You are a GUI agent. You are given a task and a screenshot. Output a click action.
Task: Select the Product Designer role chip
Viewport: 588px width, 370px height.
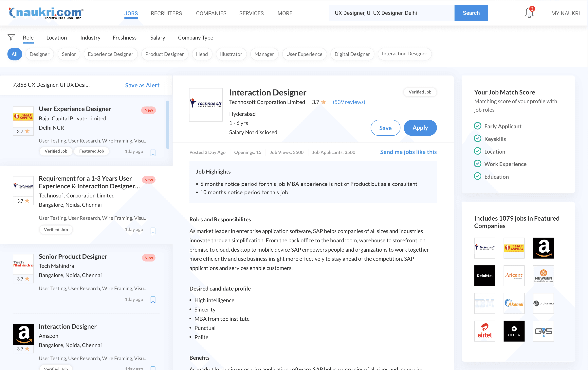pos(164,54)
